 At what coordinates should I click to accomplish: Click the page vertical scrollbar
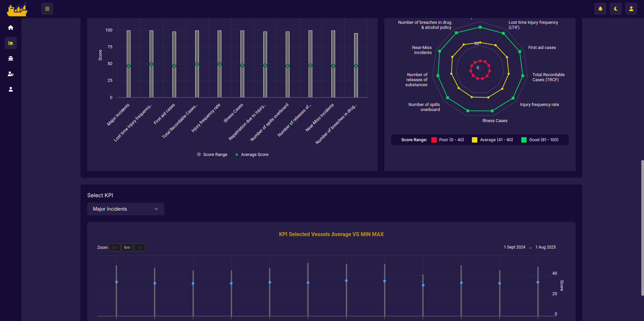coord(642,228)
